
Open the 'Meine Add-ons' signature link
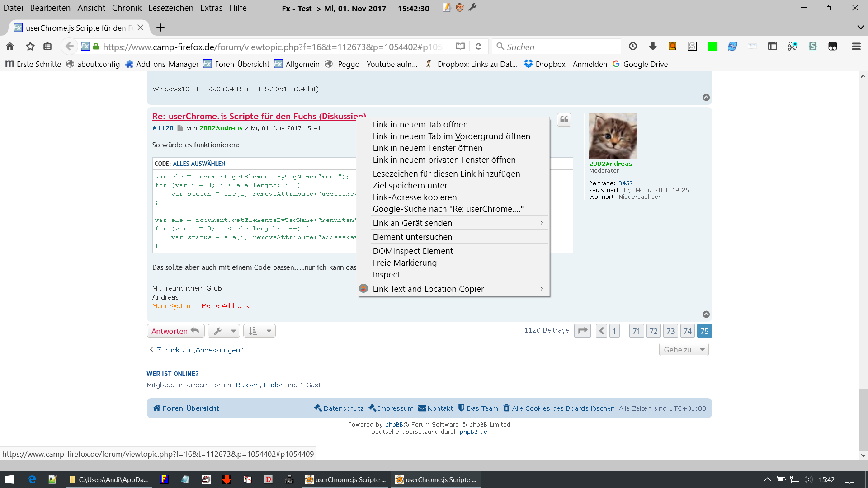tap(225, 306)
